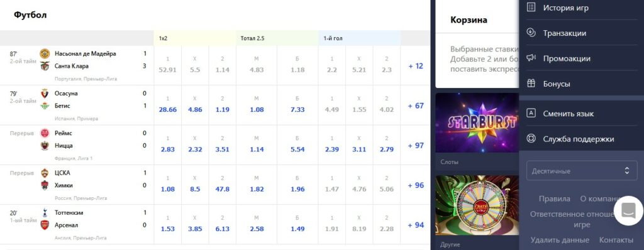The height and width of the screenshot is (250, 644).
Task: Expand +94 markets for Тоттенхэм – Арсенал
Action: coord(416,225)
